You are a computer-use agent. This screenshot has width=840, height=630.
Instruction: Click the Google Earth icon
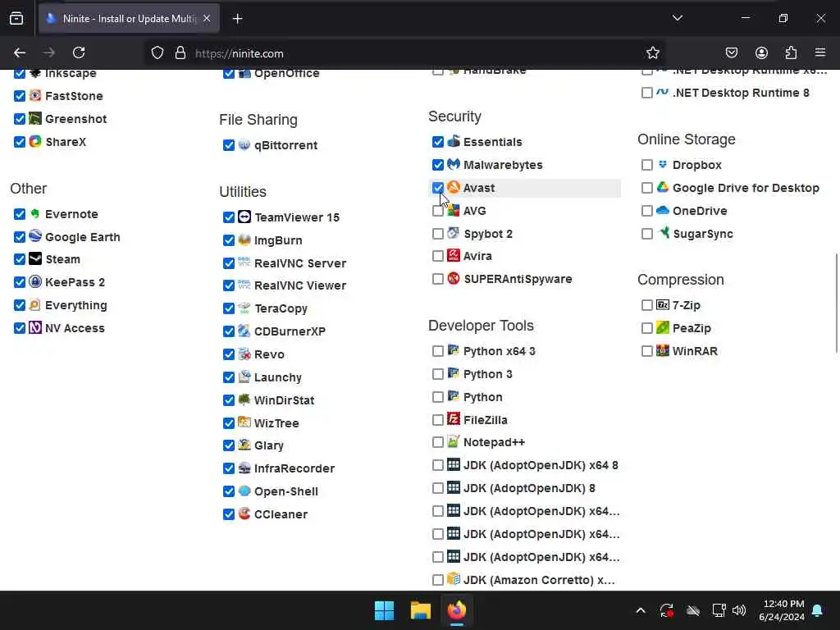coord(34,236)
